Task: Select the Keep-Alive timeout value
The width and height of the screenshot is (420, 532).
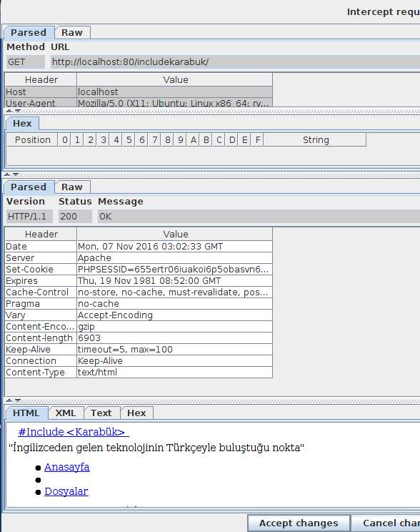Action: point(174,350)
